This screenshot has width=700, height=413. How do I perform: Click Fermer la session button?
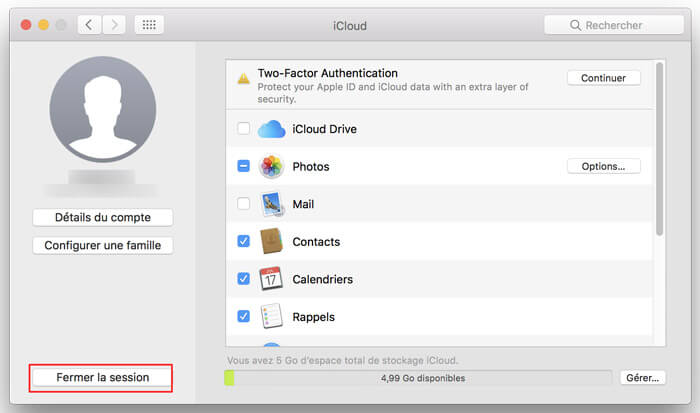click(102, 378)
